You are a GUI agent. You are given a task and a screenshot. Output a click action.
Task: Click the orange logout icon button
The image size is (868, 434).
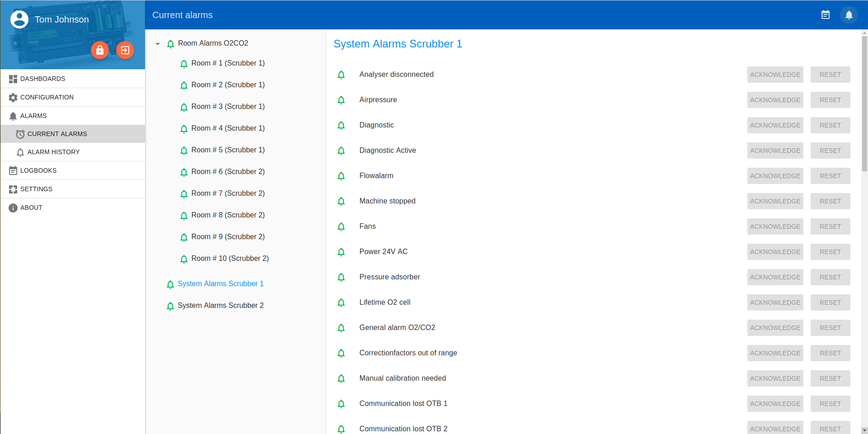click(x=125, y=50)
